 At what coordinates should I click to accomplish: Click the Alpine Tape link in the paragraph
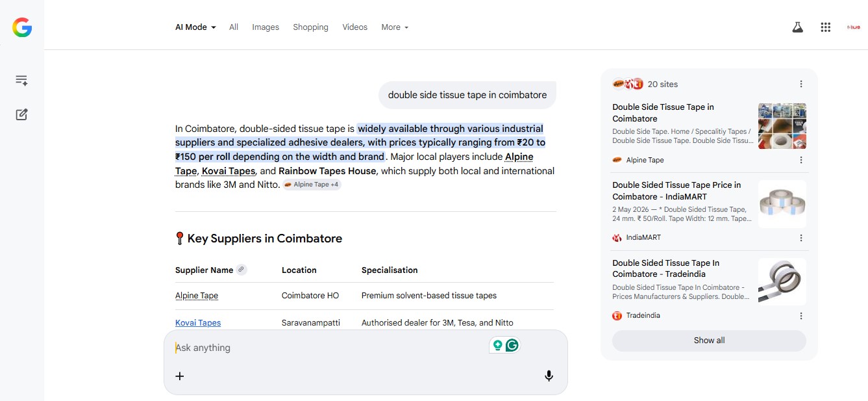pyautogui.click(x=519, y=157)
